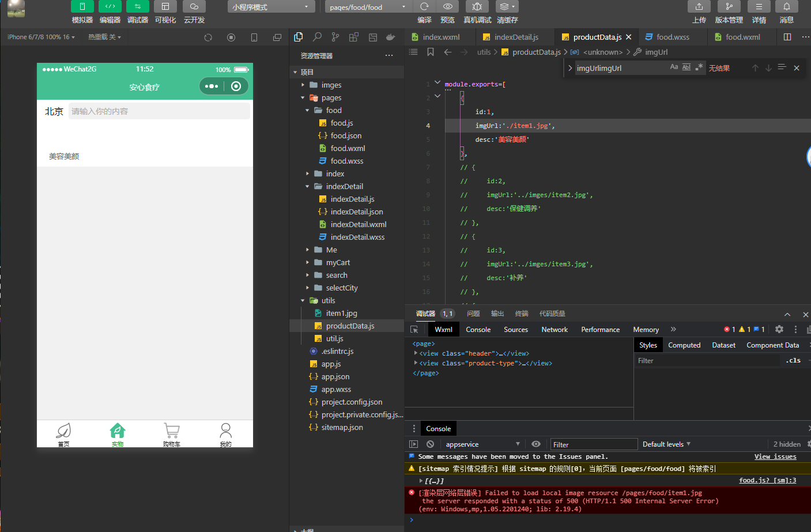Open the explorer files icon in the sidebar
Screen dimensions: 811x532
(299, 37)
